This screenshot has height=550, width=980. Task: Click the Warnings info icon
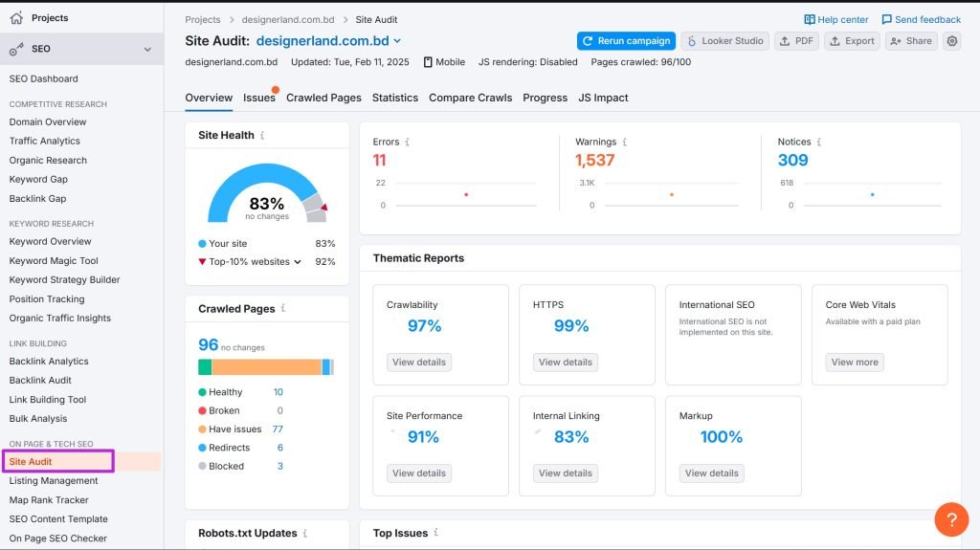click(625, 143)
